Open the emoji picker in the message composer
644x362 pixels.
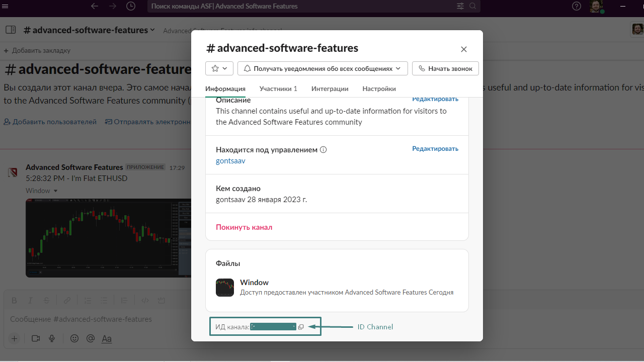pos(74,338)
